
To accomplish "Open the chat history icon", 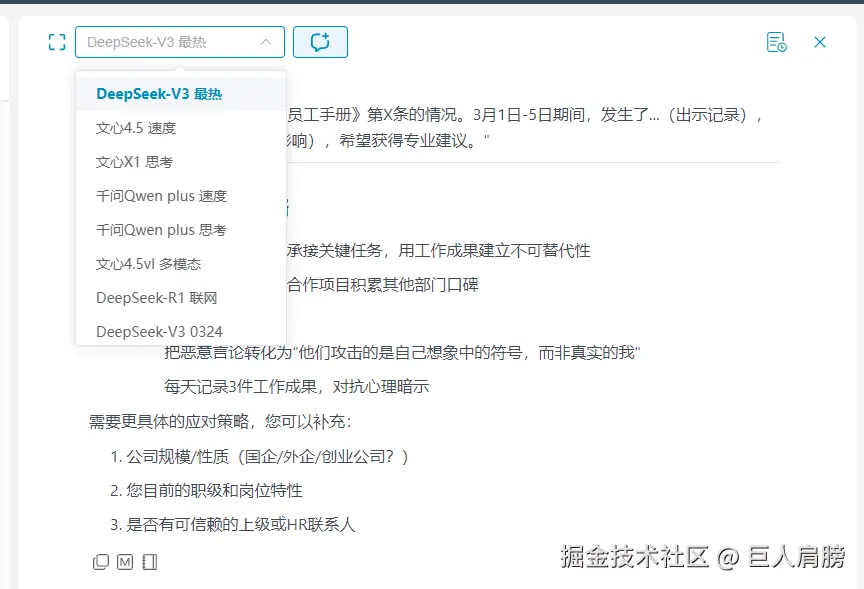I will click(x=776, y=42).
